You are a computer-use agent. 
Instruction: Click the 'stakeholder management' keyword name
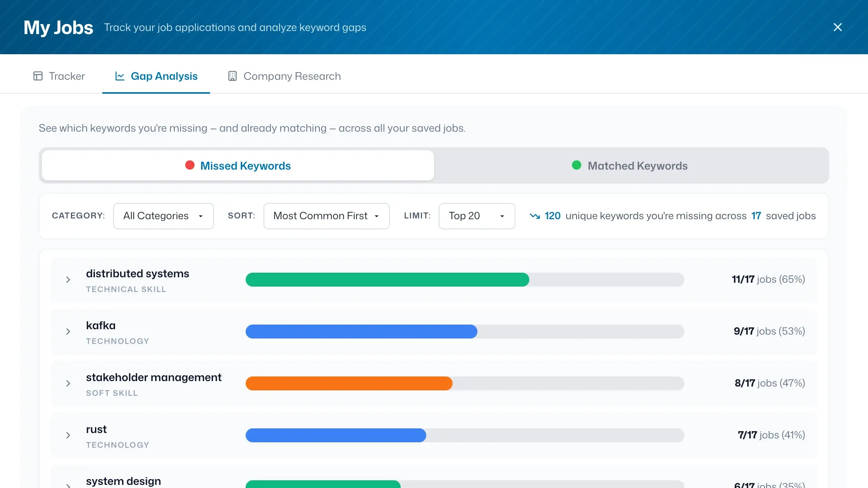click(x=154, y=377)
